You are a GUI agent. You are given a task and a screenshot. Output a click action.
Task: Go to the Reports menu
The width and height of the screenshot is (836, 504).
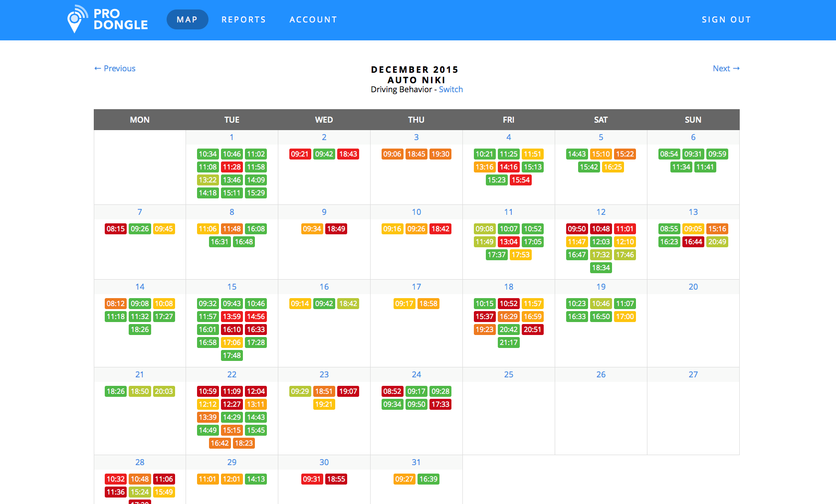pyautogui.click(x=243, y=19)
